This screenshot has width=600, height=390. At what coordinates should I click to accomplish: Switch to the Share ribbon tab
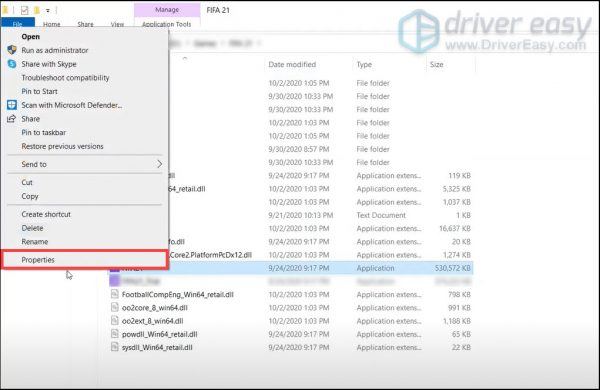coord(85,24)
